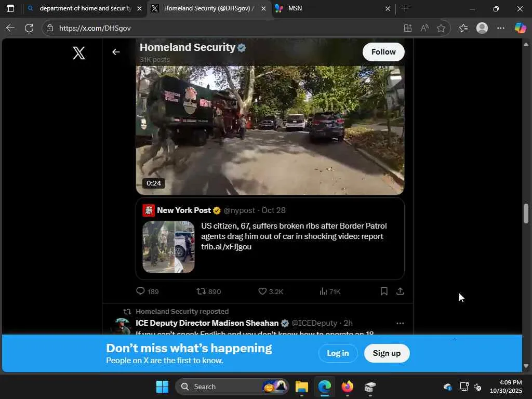The width and height of the screenshot is (532, 399).
Task: Repost the post with 890 reposts
Action: coord(209,291)
